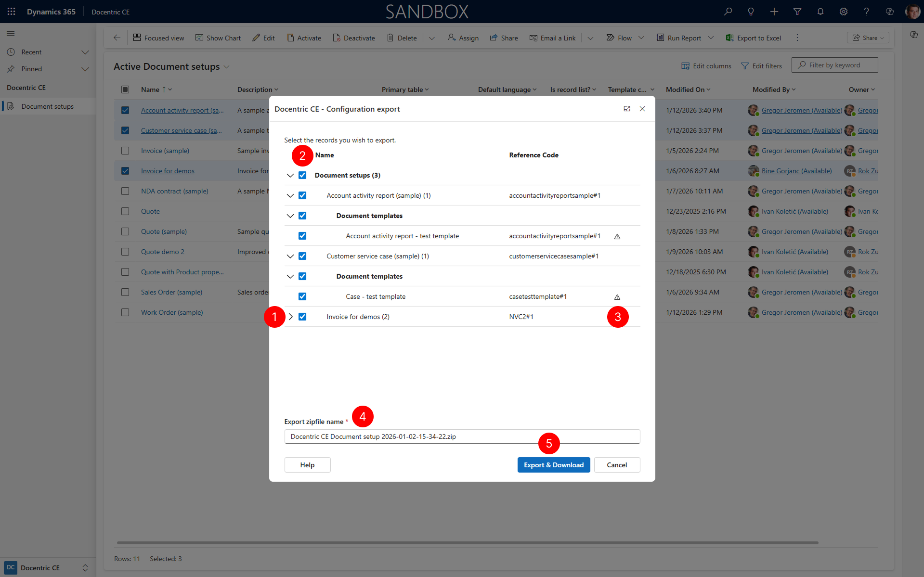Toggle Account activity report - test template checkbox
This screenshot has height=577, width=924.
[302, 236]
